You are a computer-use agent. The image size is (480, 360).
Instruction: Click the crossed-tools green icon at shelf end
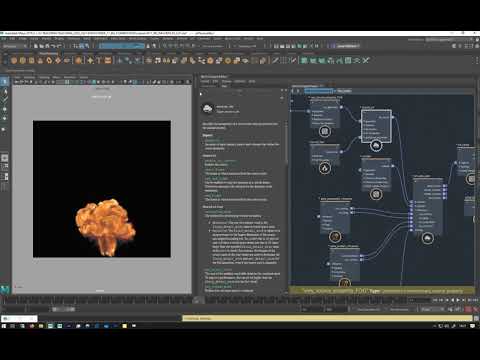coord(366,60)
